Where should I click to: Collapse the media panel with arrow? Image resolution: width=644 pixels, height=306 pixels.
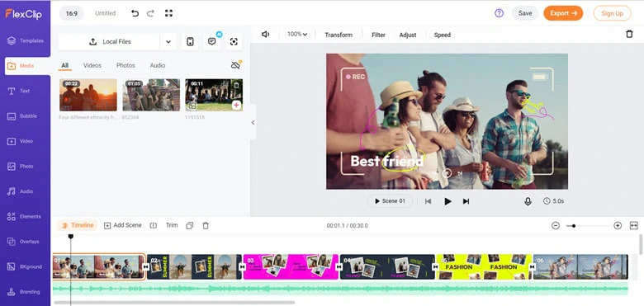click(x=253, y=122)
